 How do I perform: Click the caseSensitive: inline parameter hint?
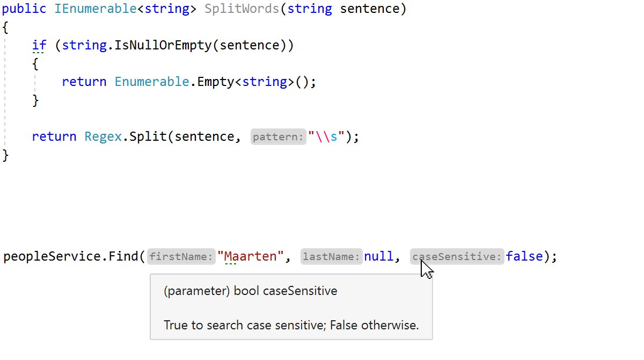click(456, 256)
